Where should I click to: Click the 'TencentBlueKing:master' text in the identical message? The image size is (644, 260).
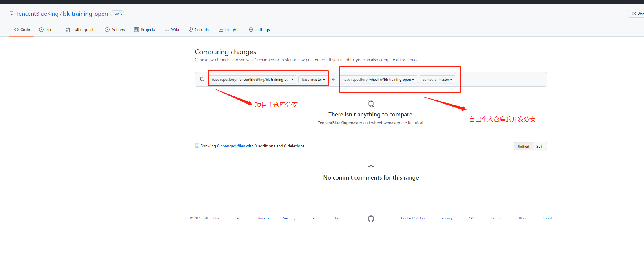[x=340, y=123]
